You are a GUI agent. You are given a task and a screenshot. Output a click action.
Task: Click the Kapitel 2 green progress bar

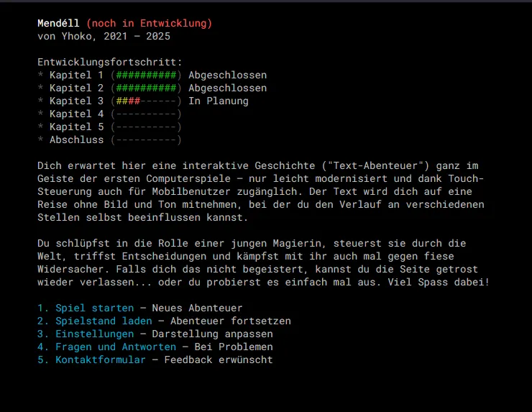click(x=146, y=88)
